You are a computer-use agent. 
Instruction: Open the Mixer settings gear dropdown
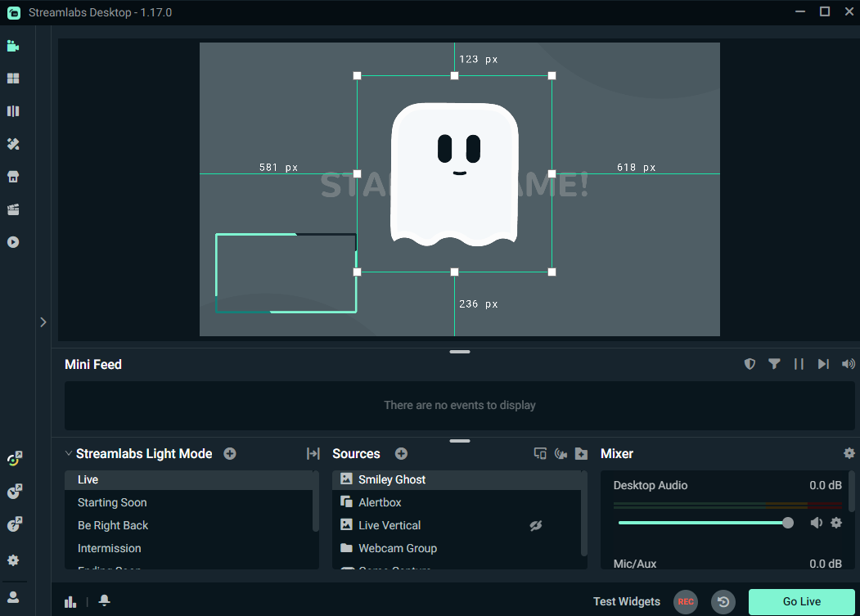tap(849, 453)
